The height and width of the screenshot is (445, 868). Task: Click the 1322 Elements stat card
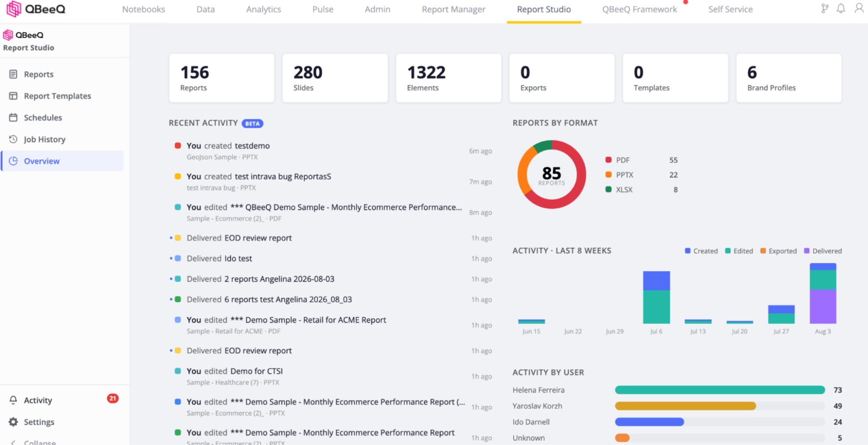point(449,78)
